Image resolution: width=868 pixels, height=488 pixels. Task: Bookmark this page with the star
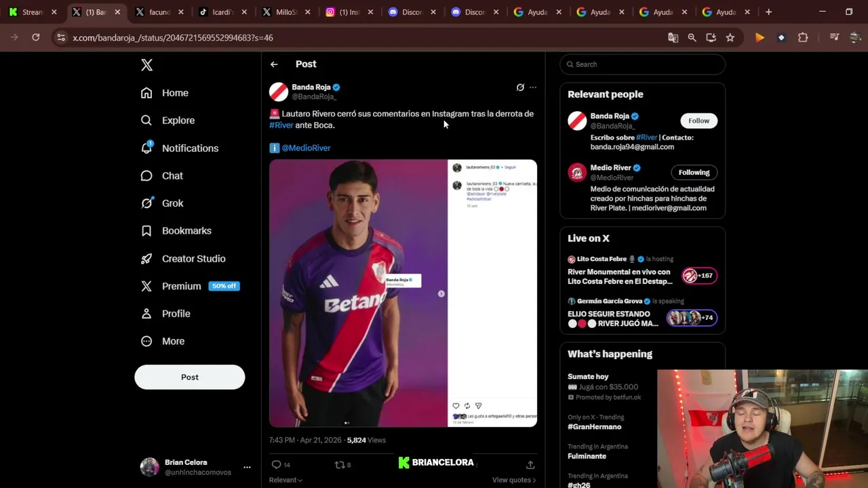tap(730, 38)
